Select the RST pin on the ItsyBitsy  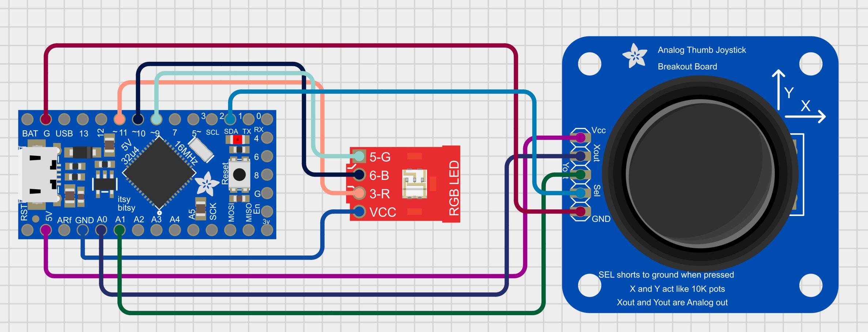[27, 230]
